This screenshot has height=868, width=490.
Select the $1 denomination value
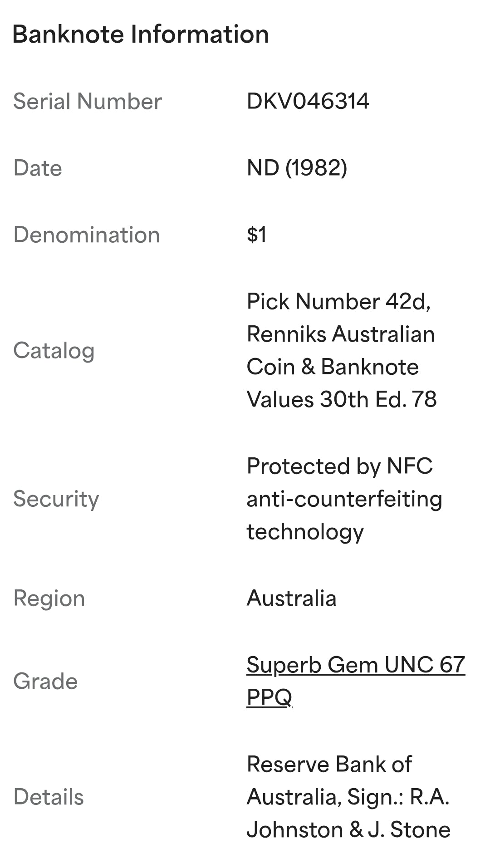tap(256, 235)
